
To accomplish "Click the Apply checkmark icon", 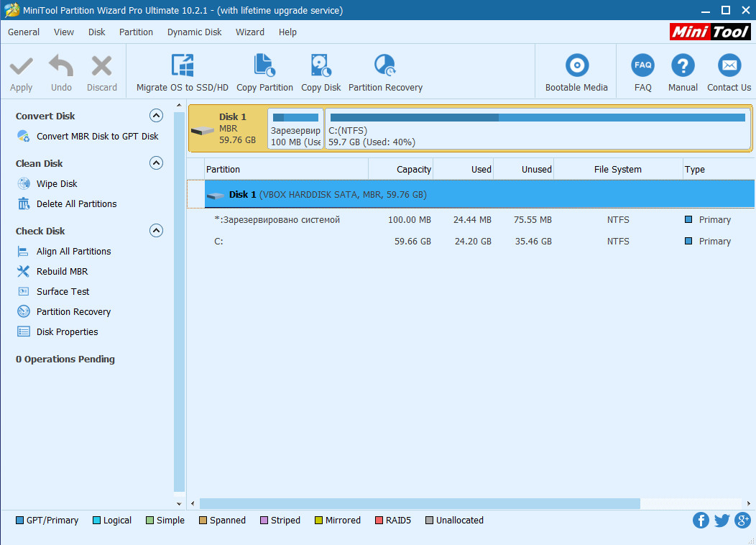I will pyautogui.click(x=22, y=67).
